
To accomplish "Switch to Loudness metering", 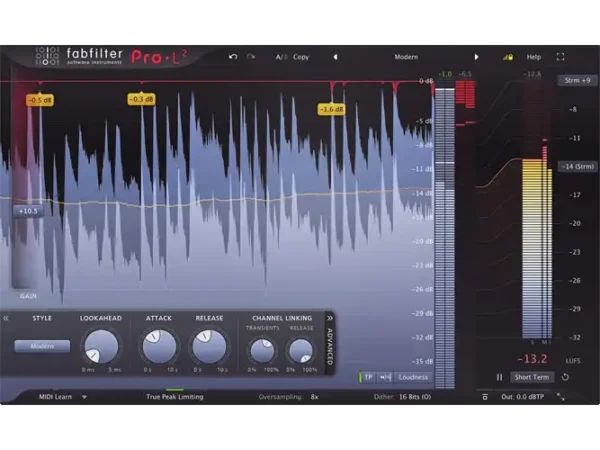I will [413, 377].
